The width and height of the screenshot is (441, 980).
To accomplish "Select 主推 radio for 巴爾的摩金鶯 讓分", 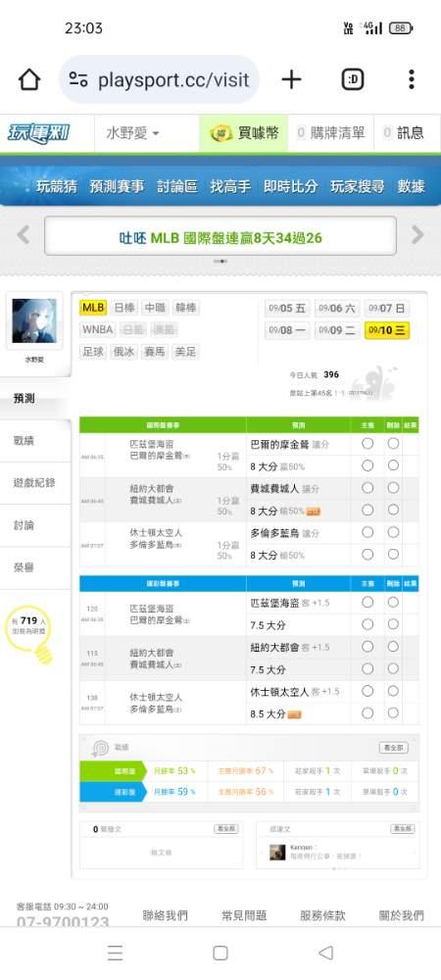I will click(x=367, y=443).
